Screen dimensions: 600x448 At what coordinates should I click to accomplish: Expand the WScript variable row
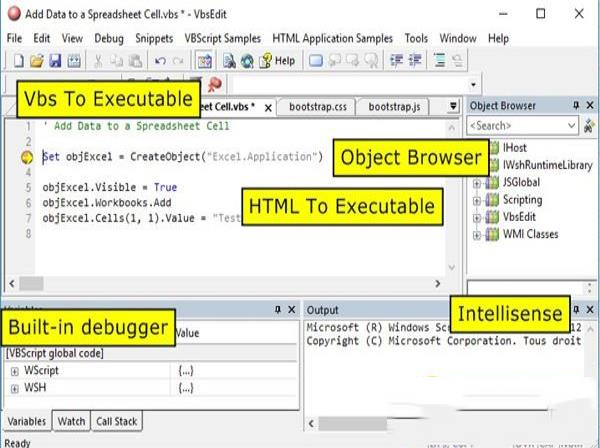15,371
